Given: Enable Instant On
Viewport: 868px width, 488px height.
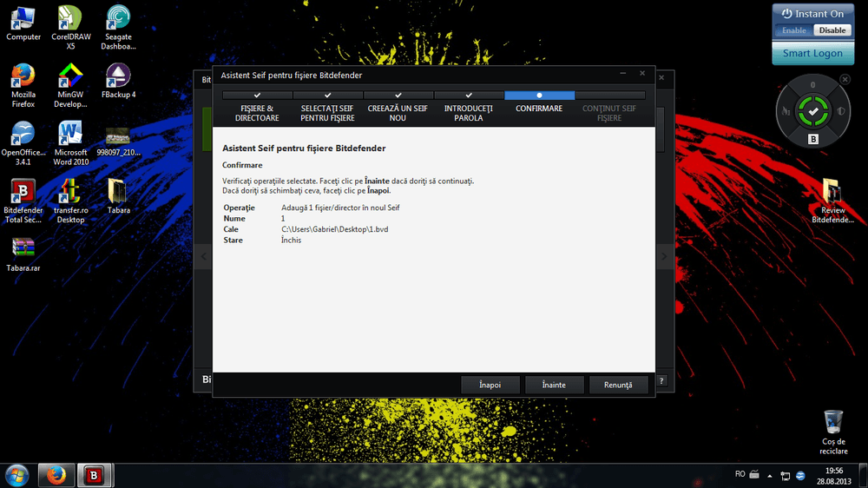Looking at the screenshot, I should [794, 30].
